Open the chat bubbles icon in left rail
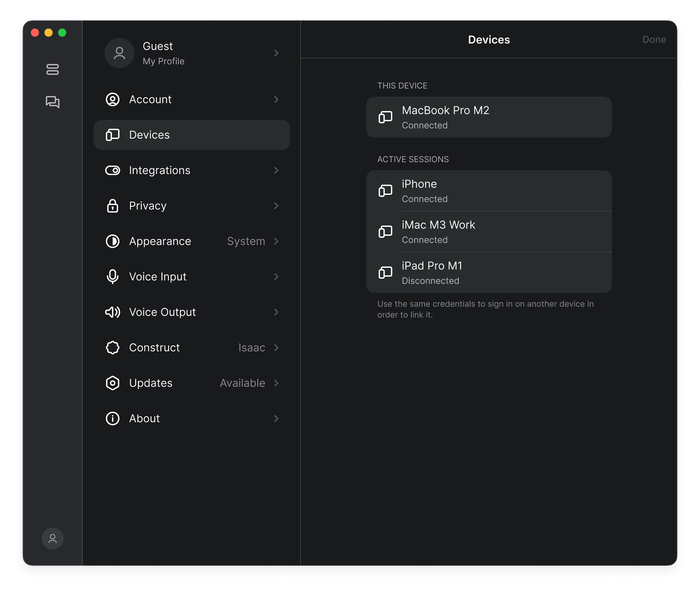This screenshot has height=597, width=700. click(x=52, y=102)
